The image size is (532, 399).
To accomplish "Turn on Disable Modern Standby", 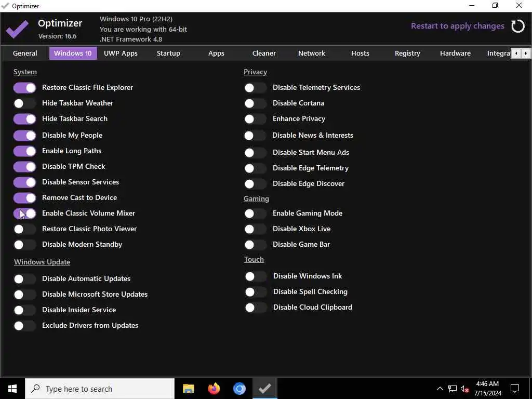I will (25, 245).
